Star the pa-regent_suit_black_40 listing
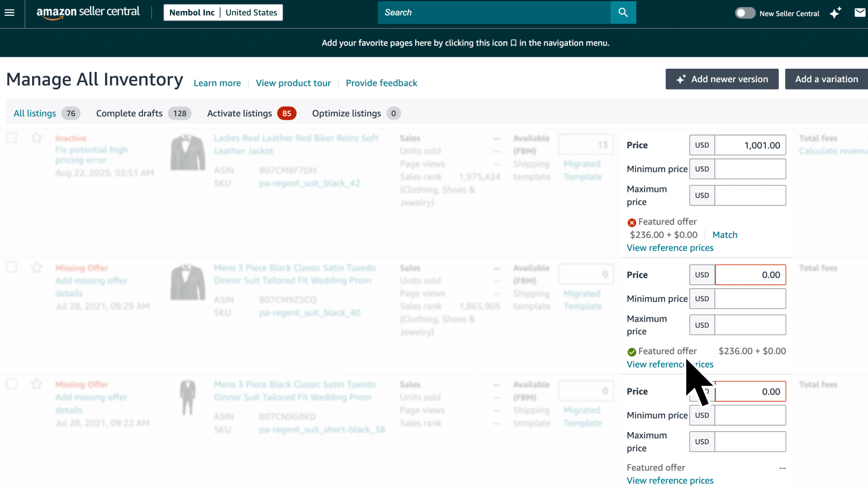Viewport: 868px width, 488px height. coord(37,267)
